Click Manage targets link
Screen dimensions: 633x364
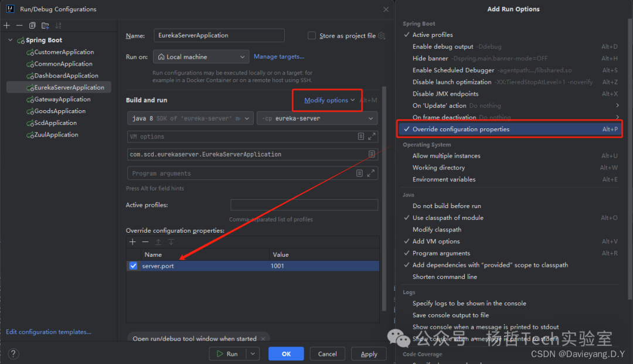point(279,56)
